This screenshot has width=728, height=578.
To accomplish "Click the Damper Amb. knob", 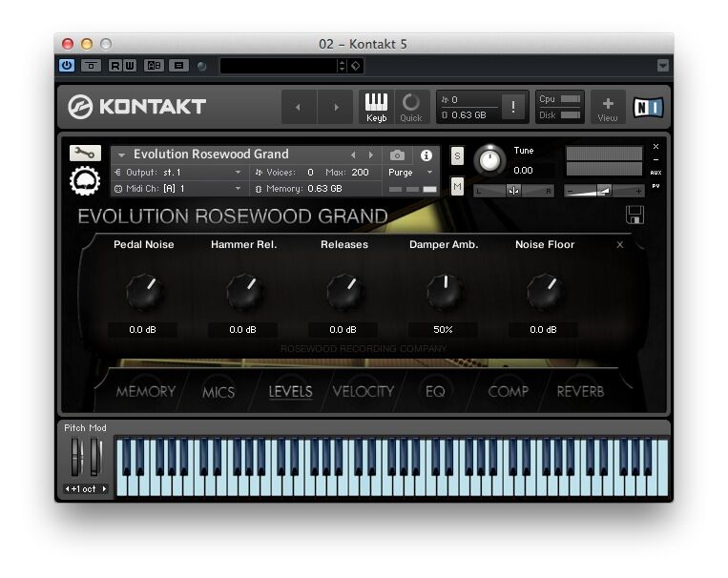I will click(x=445, y=293).
